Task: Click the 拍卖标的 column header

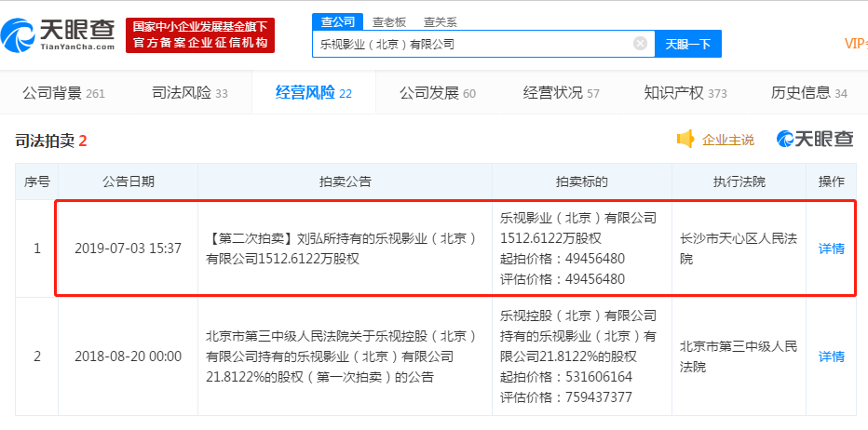Action: [x=582, y=181]
